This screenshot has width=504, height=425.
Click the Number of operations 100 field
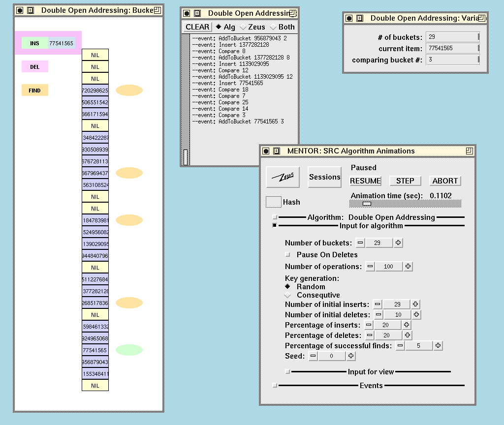[x=389, y=266]
